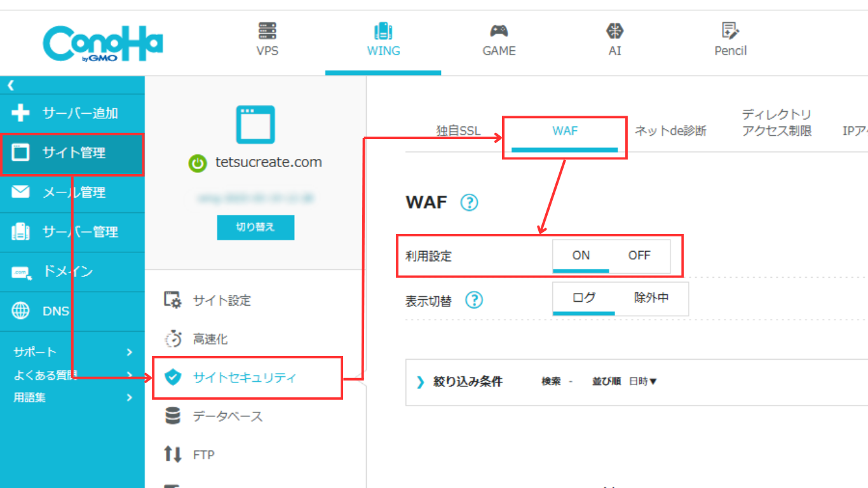
Task: Click help icon next to 表示切替
Action: [474, 300]
